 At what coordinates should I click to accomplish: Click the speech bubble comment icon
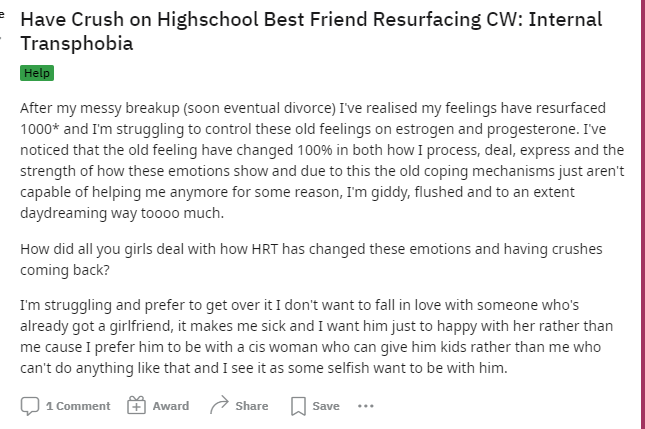point(30,406)
